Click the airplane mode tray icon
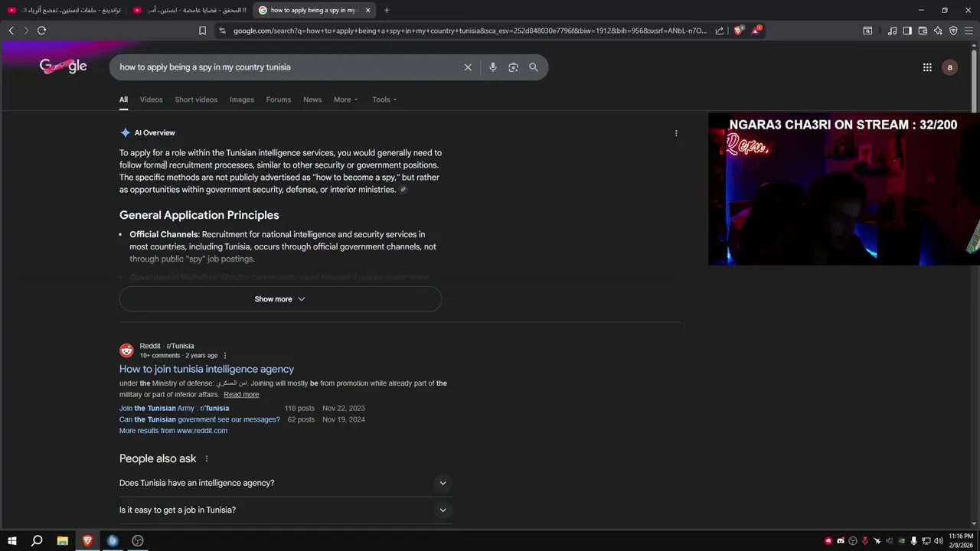The width and height of the screenshot is (980, 551). coord(877,541)
